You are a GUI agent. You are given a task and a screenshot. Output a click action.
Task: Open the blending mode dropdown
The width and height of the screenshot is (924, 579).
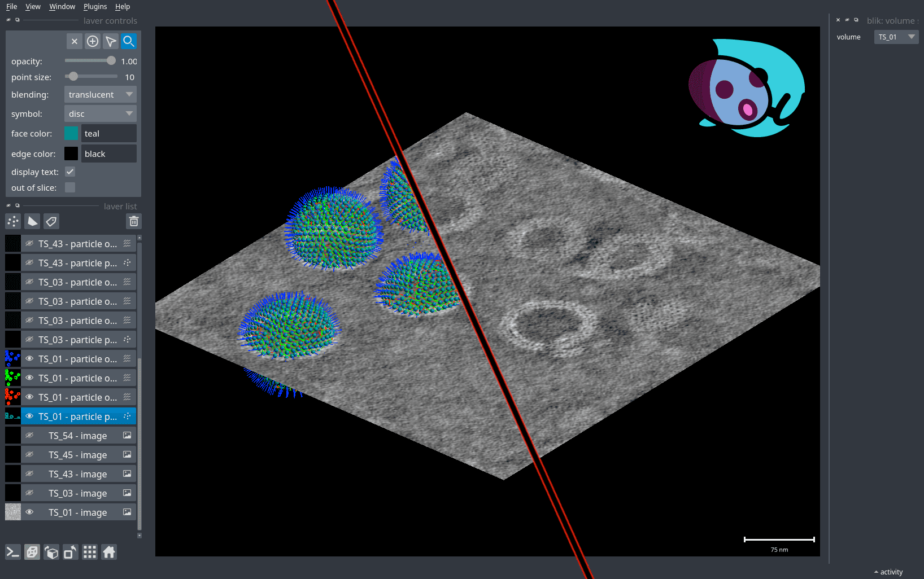click(x=101, y=94)
